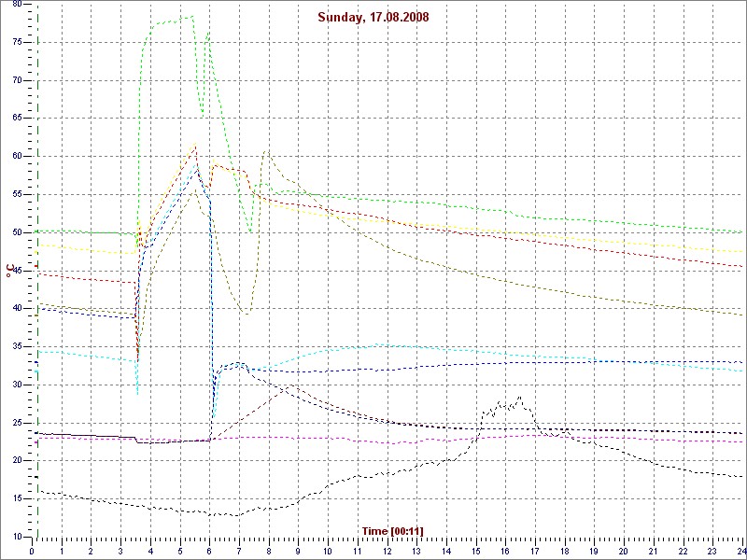Click the chart title "Sunday, 17.08.2008"
Viewport: 747px width, 560px height.
pyautogui.click(x=373, y=18)
